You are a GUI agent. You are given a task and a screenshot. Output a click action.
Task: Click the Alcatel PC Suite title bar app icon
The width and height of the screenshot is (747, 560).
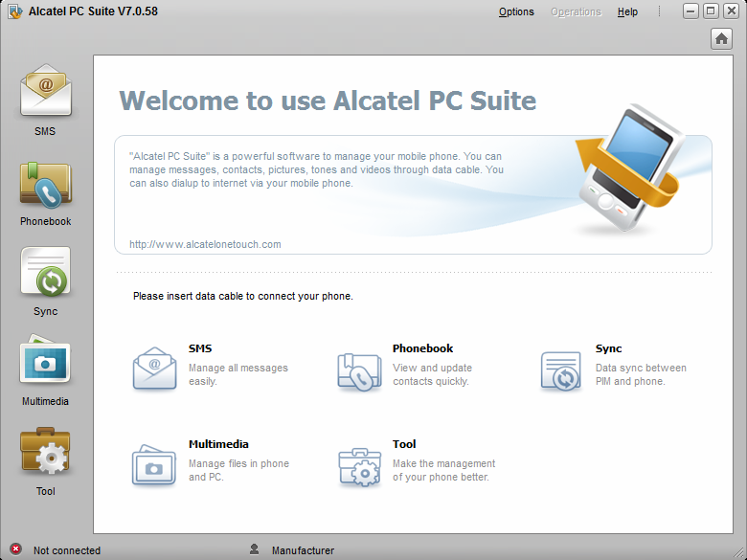coord(14,11)
